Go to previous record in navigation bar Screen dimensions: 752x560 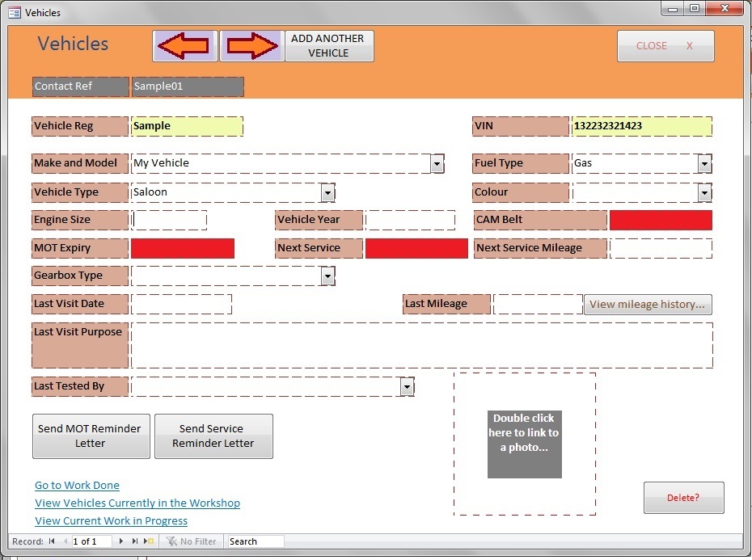coord(65,541)
